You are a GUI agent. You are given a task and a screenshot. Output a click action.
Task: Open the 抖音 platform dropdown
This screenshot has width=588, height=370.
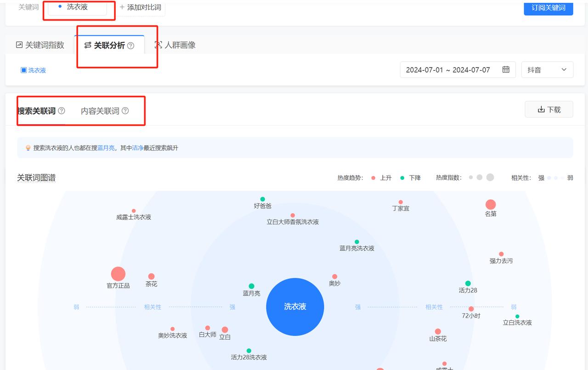click(547, 69)
